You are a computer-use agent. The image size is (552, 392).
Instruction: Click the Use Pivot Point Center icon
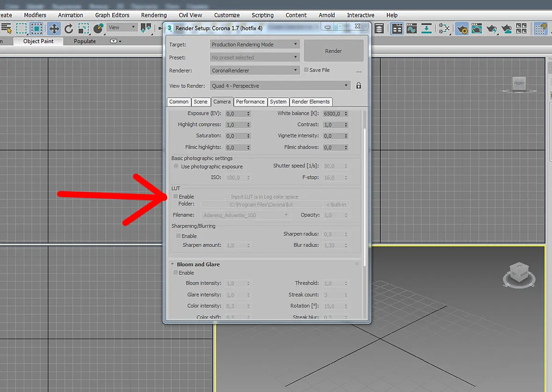tap(146, 28)
